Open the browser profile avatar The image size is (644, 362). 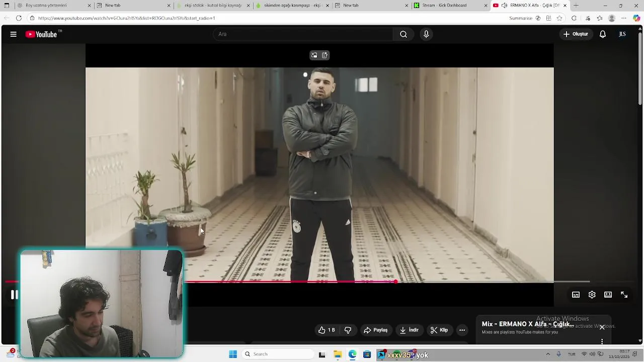(612, 18)
